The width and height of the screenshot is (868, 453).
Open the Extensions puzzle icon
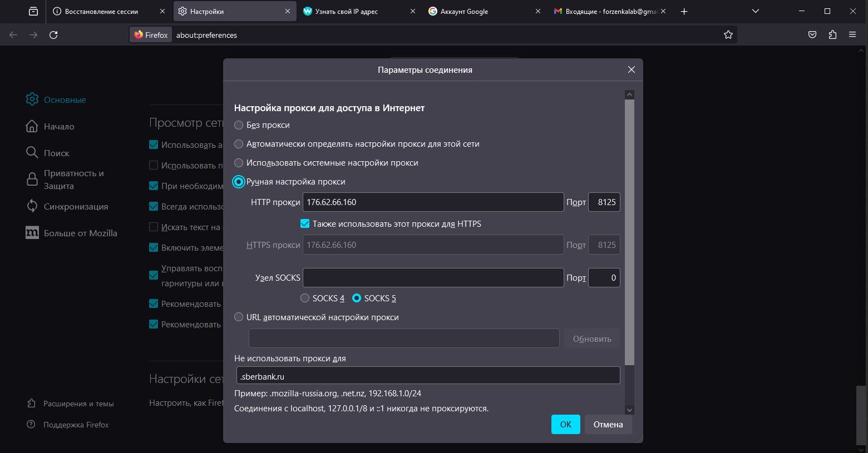point(832,35)
